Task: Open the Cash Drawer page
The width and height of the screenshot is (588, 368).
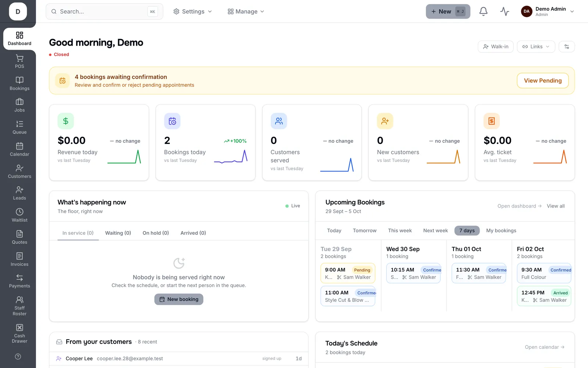Action: 19,333
